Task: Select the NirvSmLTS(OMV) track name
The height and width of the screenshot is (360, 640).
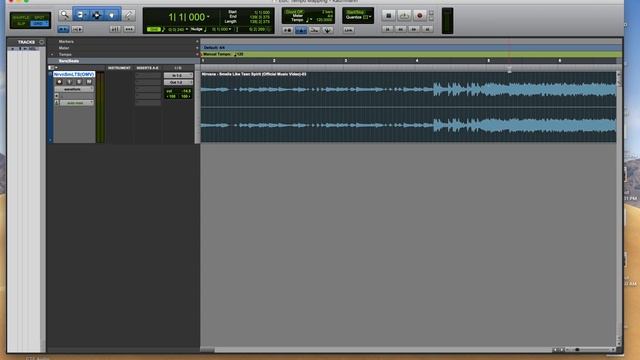Action: click(74, 75)
